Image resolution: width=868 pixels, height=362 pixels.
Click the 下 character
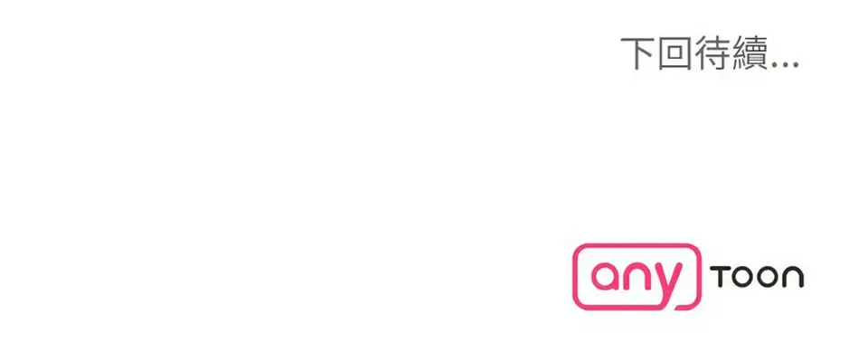[x=637, y=53]
